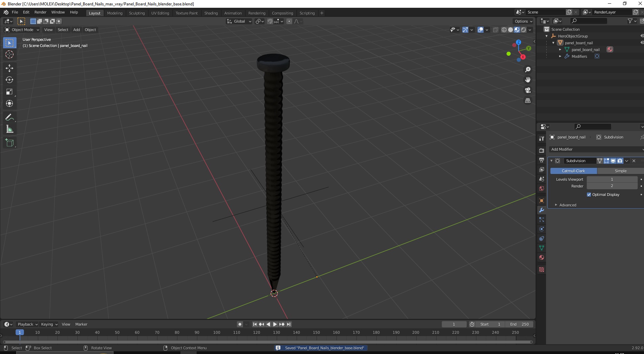The height and width of the screenshot is (354, 644).
Task: Open the Object Data mesh properties tab
Action: point(542,248)
